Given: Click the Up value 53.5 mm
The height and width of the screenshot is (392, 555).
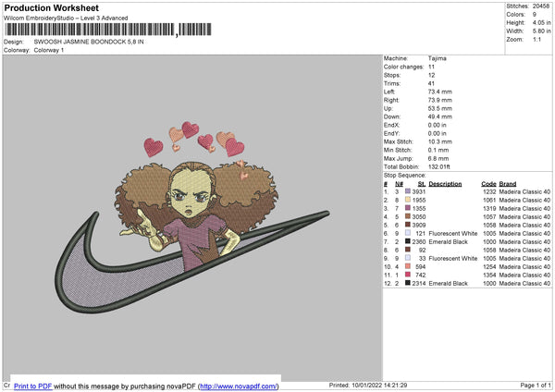Looking at the screenshot, I should [x=440, y=108].
